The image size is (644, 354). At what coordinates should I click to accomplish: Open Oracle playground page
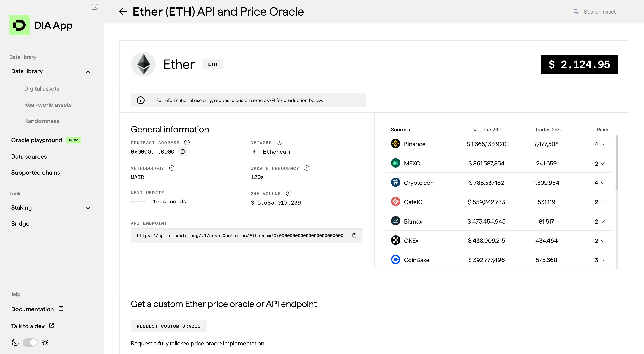point(37,140)
